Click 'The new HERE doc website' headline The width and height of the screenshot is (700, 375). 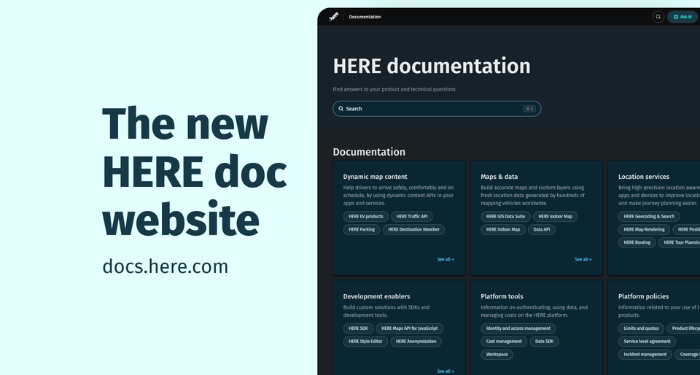click(194, 171)
